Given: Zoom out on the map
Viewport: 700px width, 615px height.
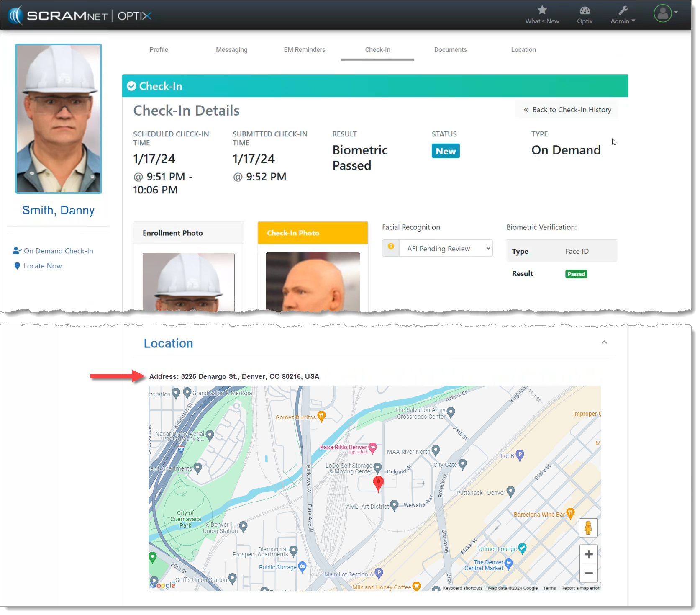Looking at the screenshot, I should 589,573.
